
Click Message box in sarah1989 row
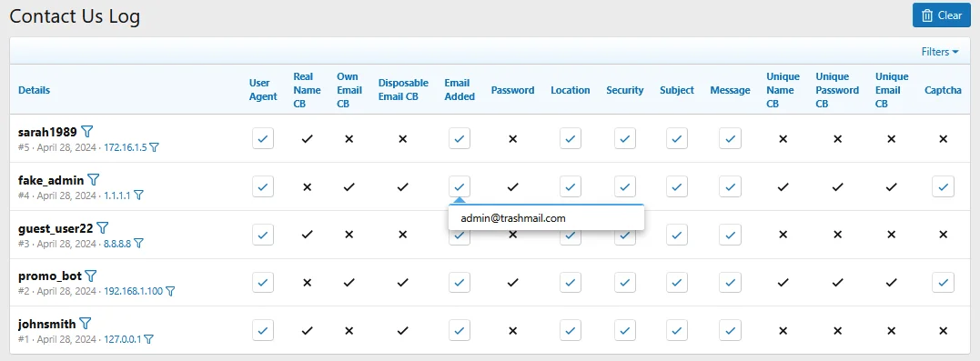point(730,138)
